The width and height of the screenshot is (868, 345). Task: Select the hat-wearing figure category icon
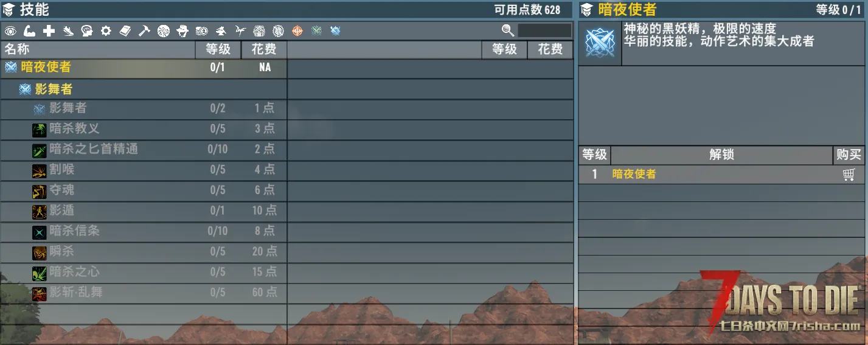click(182, 30)
